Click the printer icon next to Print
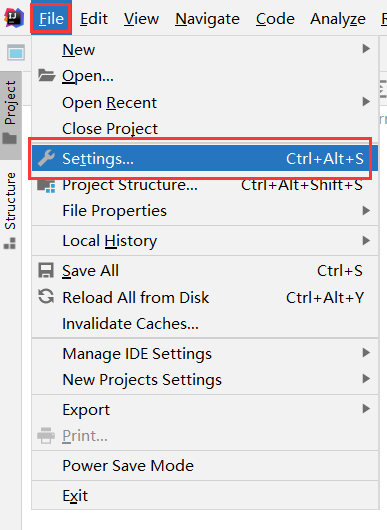This screenshot has width=387, height=530. (x=46, y=435)
